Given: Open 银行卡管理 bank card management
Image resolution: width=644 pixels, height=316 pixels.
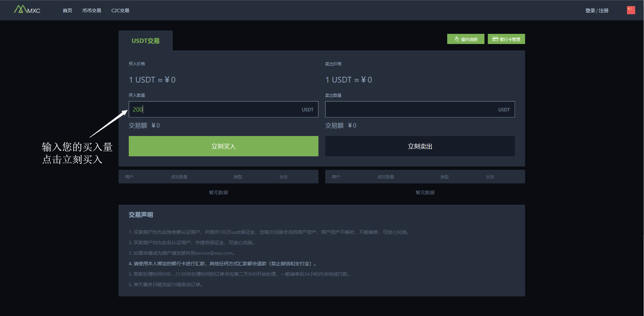Looking at the screenshot, I should [506, 39].
